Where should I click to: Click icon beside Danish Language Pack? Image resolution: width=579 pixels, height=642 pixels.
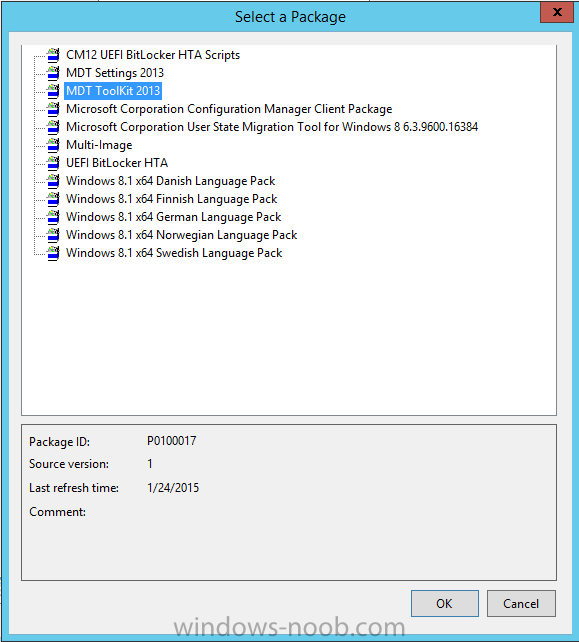(53, 181)
